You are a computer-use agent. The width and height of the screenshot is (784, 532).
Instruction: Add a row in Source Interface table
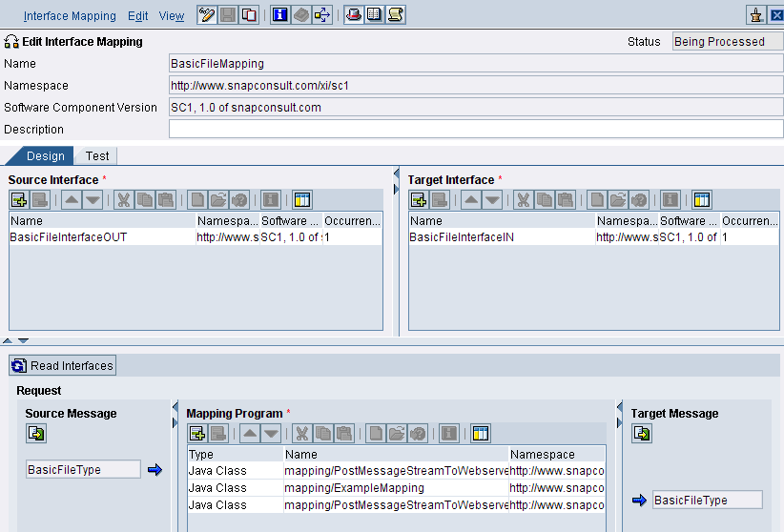pyautogui.click(x=19, y=200)
